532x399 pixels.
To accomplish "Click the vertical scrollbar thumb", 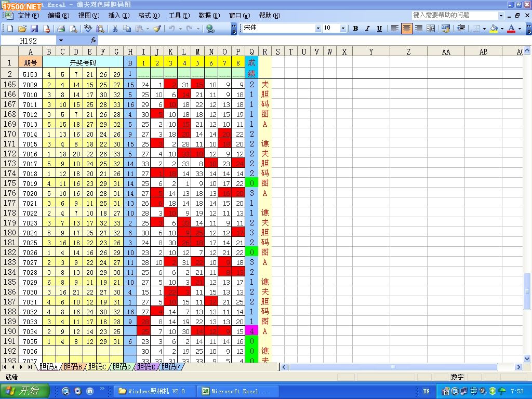I will tap(527, 291).
